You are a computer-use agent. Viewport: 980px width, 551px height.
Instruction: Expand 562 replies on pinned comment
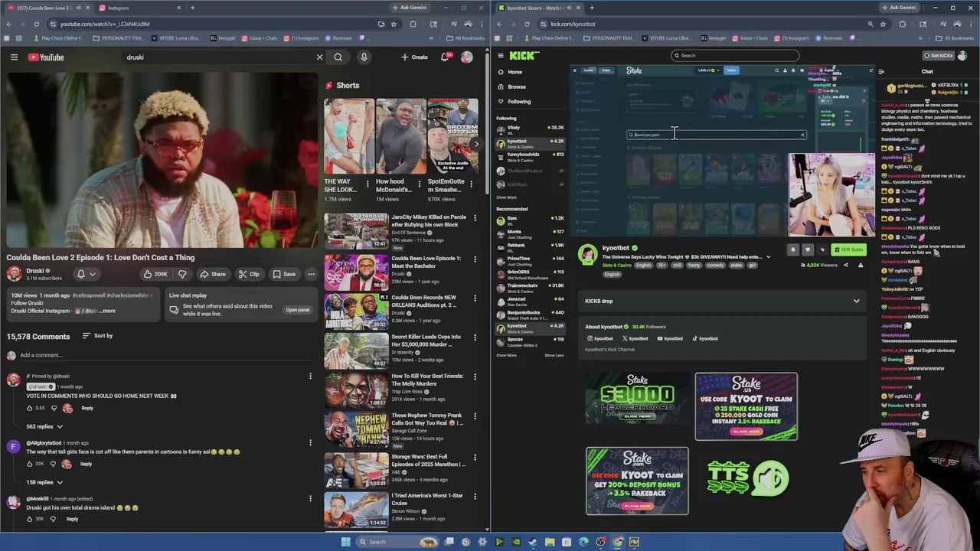tap(44, 426)
